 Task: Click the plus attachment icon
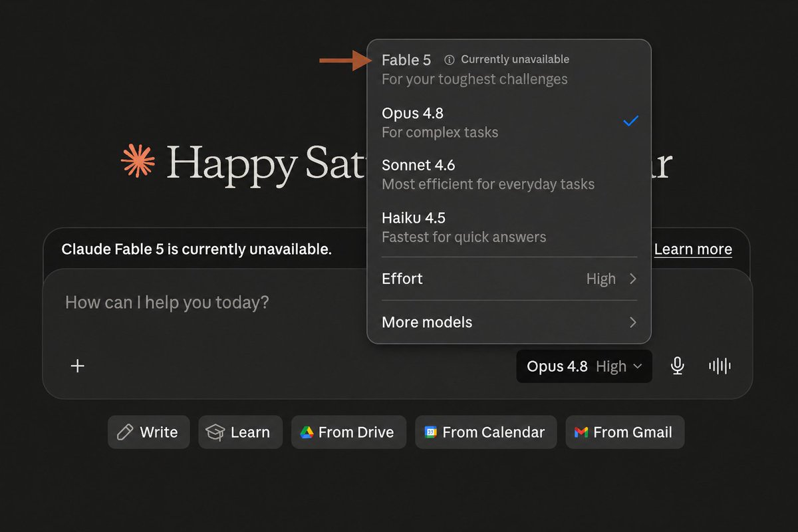[78, 366]
